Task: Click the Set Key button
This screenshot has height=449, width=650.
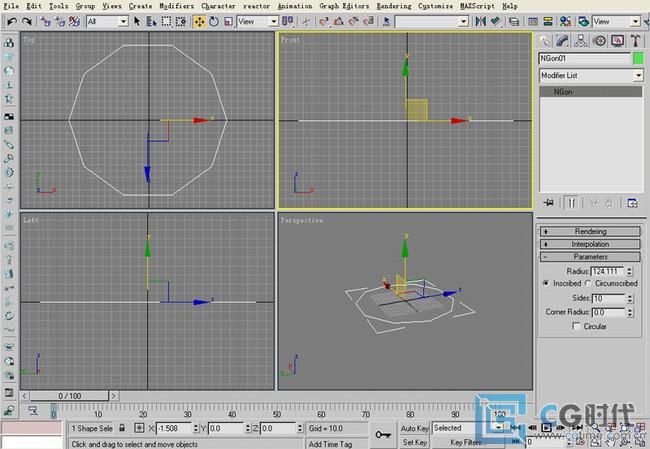Action: (415, 442)
